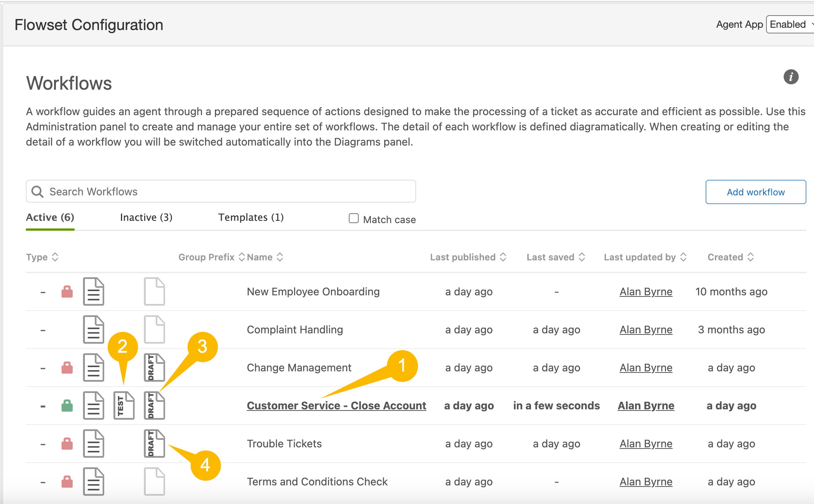Sort by Group Prefix column
The image size is (814, 504).
tap(211, 257)
